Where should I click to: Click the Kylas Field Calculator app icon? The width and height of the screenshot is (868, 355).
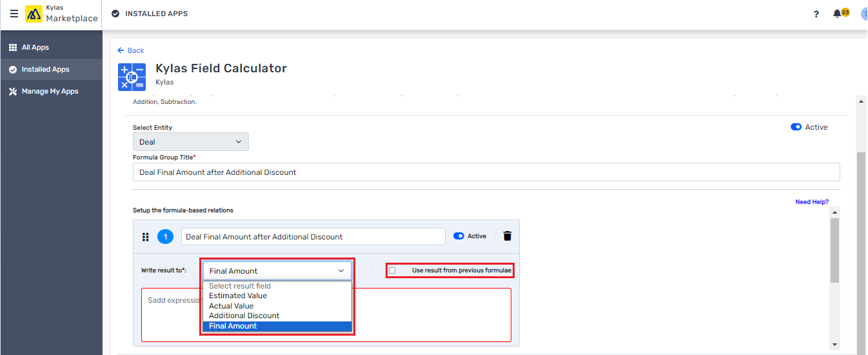[132, 77]
